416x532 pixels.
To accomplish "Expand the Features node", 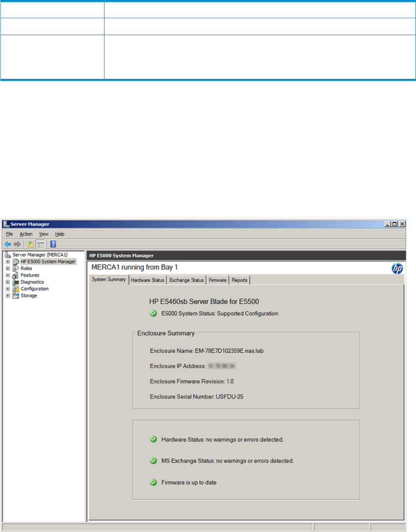I will [8, 275].
